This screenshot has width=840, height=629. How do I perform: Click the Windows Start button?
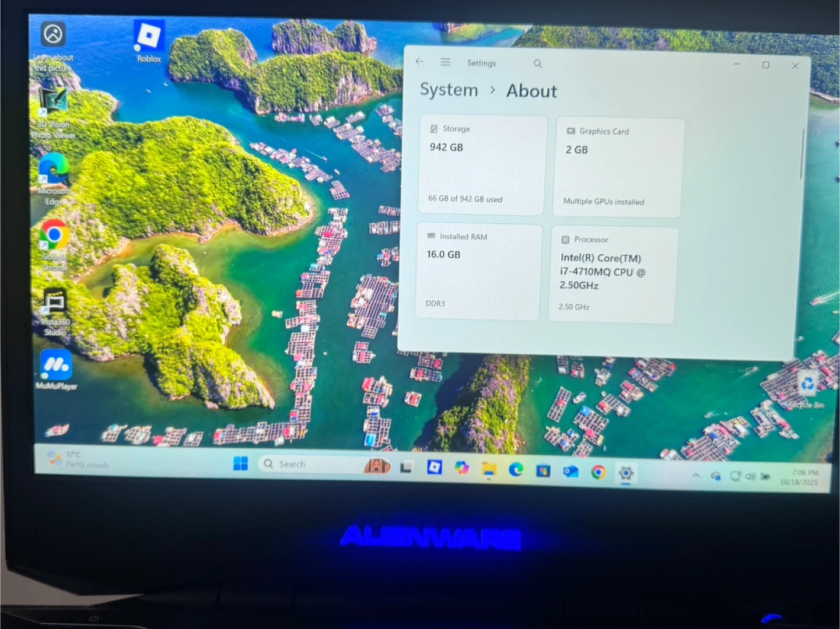click(240, 463)
